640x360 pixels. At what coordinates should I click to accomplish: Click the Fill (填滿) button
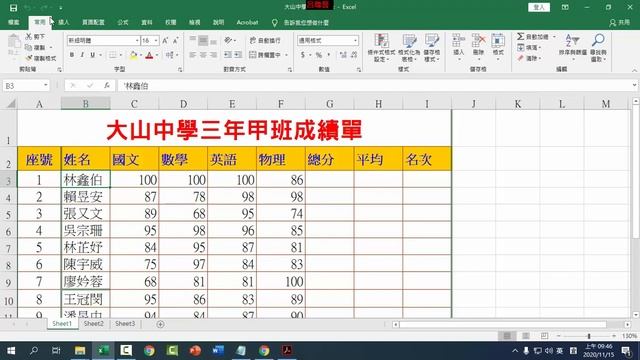pyautogui.click(x=530, y=48)
